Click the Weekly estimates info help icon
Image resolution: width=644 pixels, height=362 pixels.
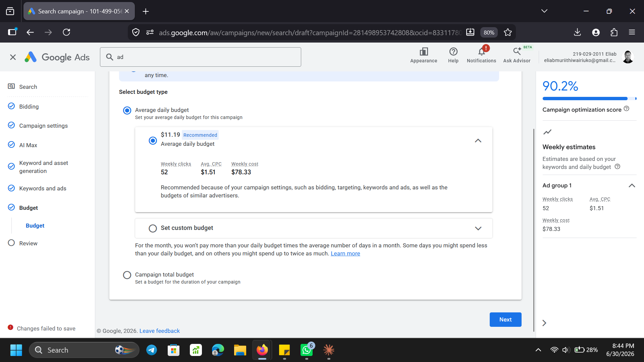[x=617, y=167]
